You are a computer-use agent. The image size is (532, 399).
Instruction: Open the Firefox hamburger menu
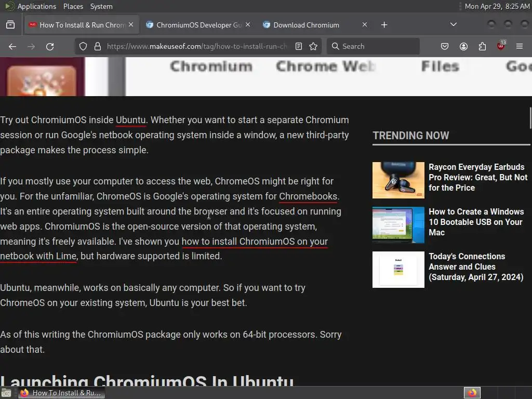(x=520, y=46)
